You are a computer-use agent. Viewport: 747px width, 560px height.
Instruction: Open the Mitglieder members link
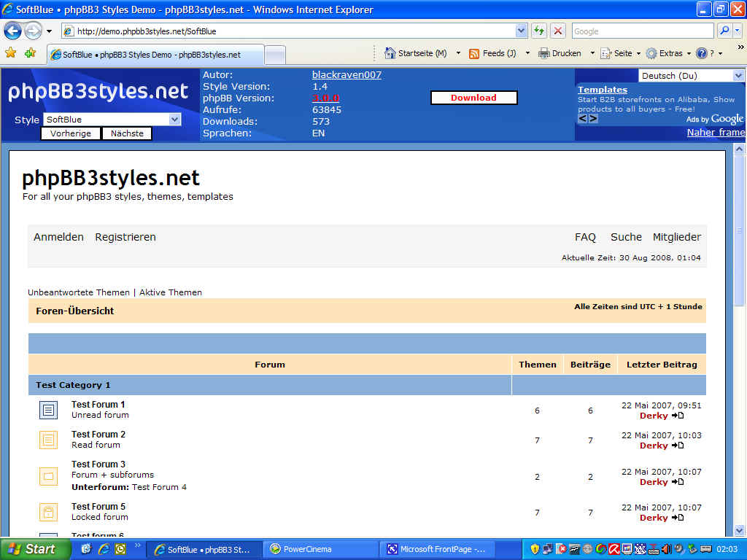coord(677,237)
